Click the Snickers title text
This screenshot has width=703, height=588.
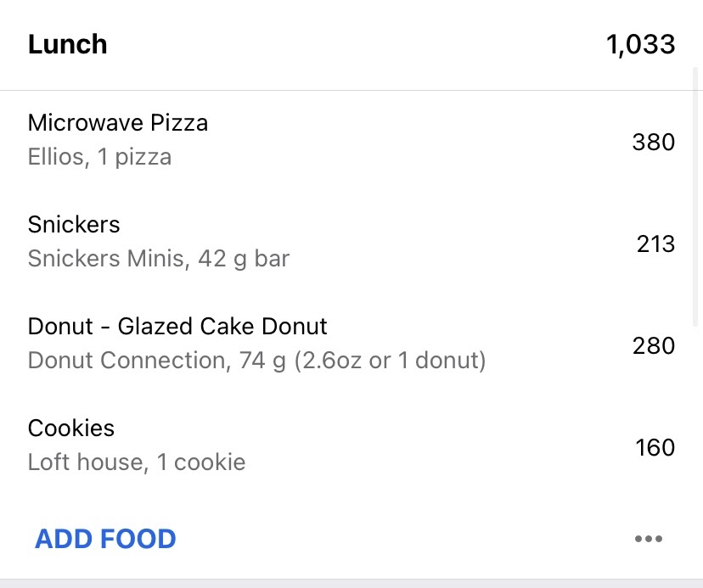[74, 225]
